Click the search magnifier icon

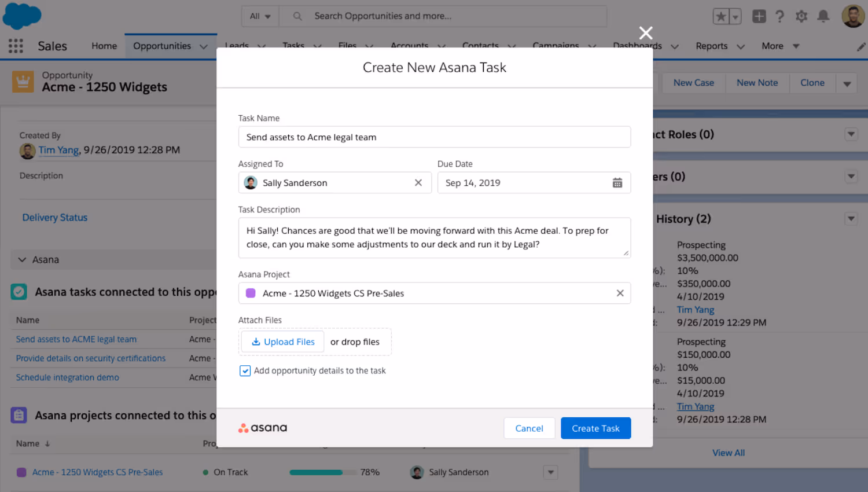click(x=297, y=16)
